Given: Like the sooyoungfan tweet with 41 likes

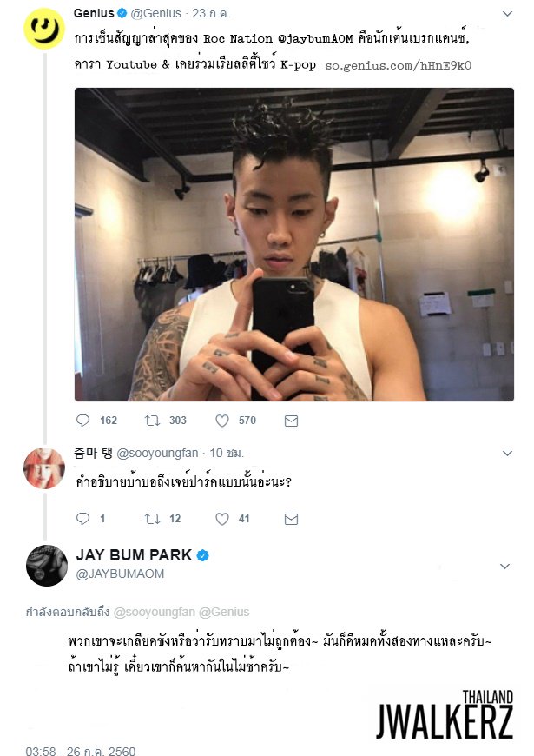Looking at the screenshot, I should coord(221,519).
